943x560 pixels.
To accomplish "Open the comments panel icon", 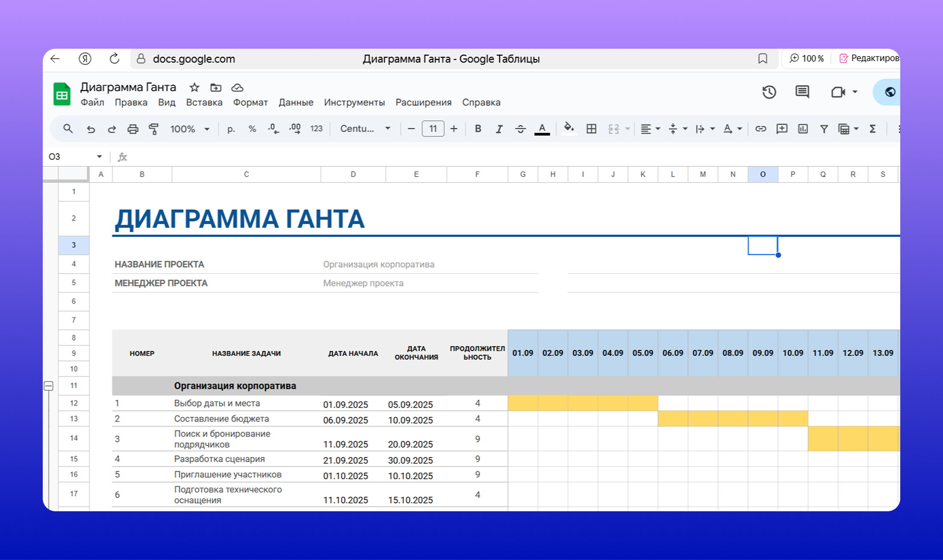I will click(802, 92).
